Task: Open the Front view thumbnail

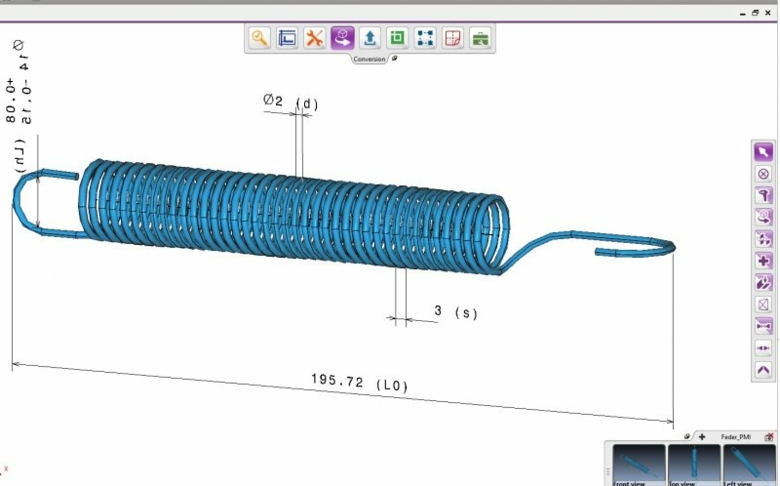Action: pos(639,466)
